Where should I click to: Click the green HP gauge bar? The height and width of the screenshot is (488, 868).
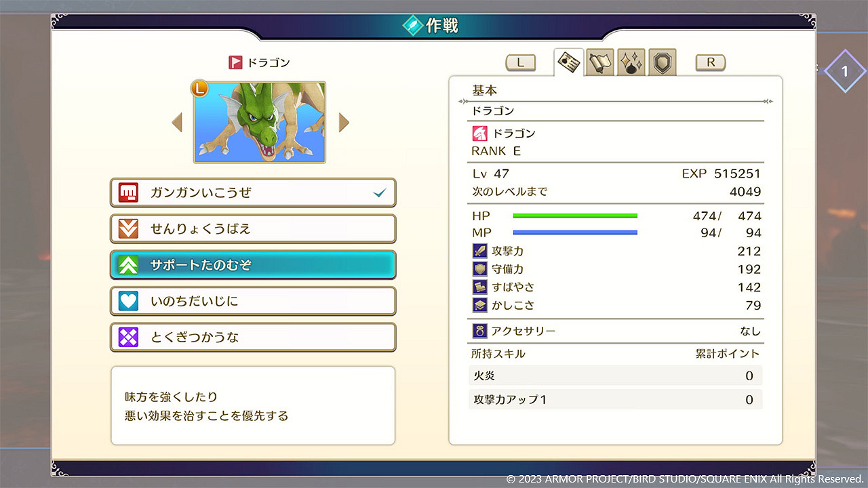[575, 216]
